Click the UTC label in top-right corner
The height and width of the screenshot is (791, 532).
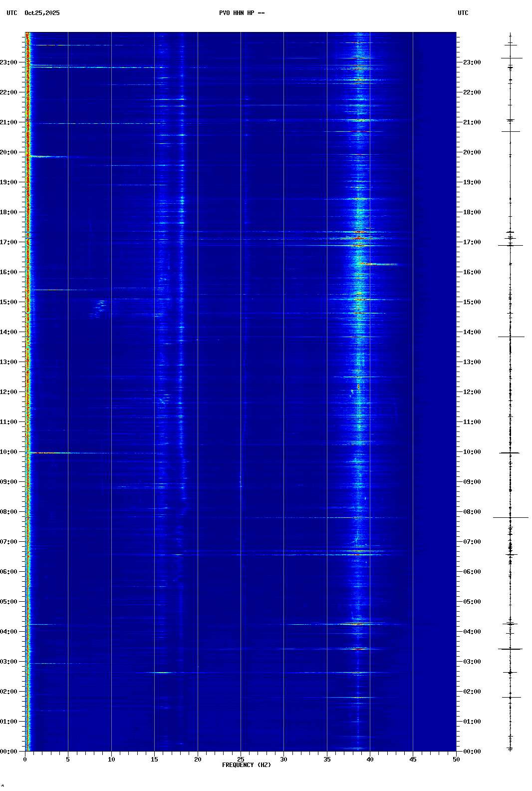click(x=463, y=13)
